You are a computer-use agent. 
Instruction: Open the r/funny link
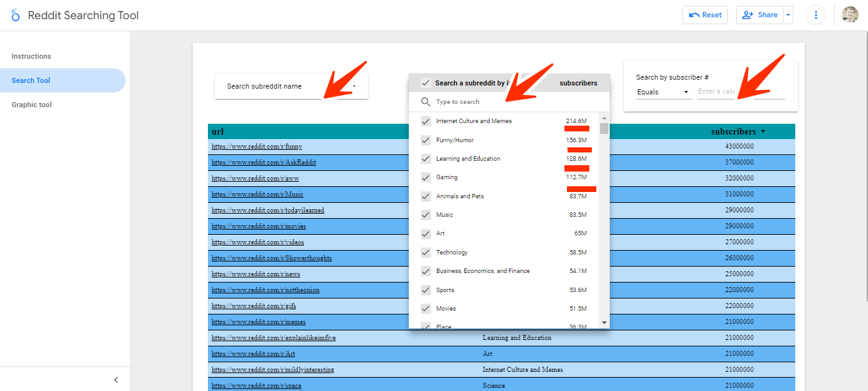[257, 147]
